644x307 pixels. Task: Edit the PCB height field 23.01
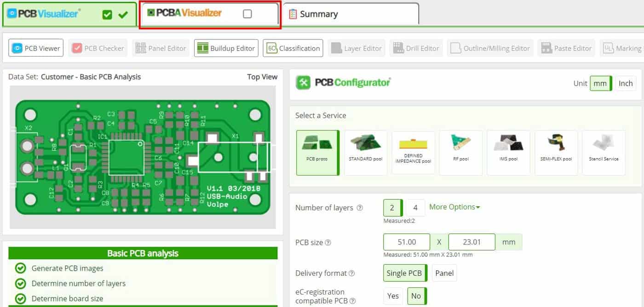click(472, 242)
